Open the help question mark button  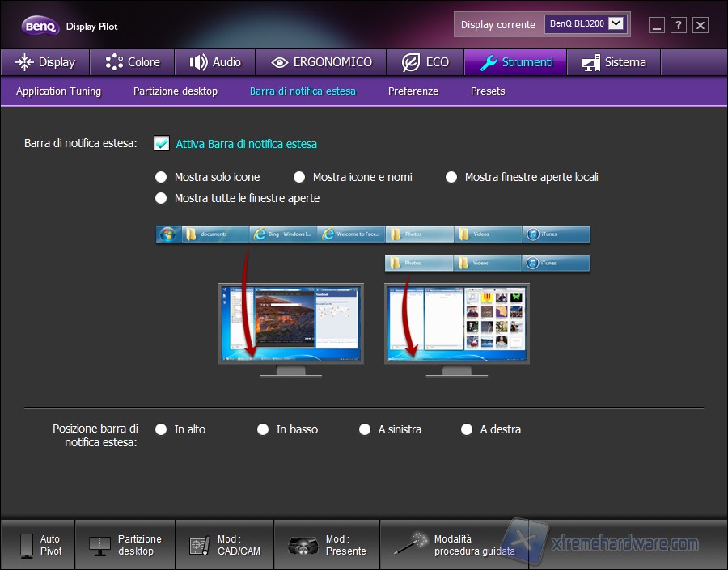(x=679, y=25)
